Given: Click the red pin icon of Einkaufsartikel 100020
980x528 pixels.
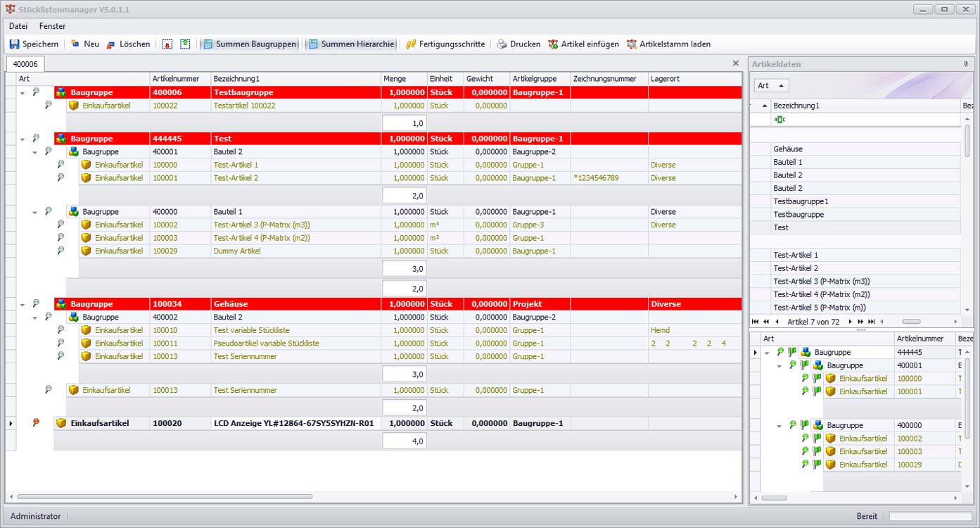Looking at the screenshot, I should 36,422.
